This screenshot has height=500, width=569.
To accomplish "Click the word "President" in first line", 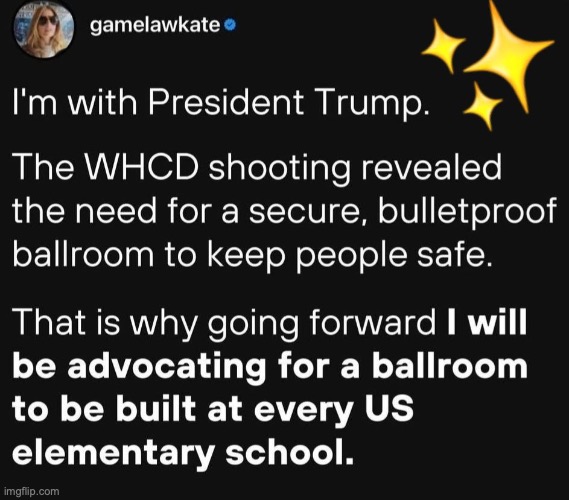I will pyautogui.click(x=225, y=102).
